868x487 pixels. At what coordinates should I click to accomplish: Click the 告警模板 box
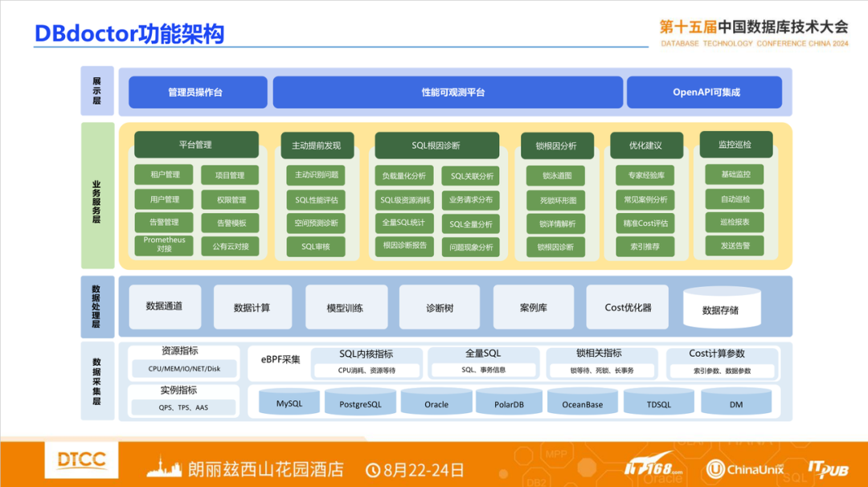tap(230, 223)
